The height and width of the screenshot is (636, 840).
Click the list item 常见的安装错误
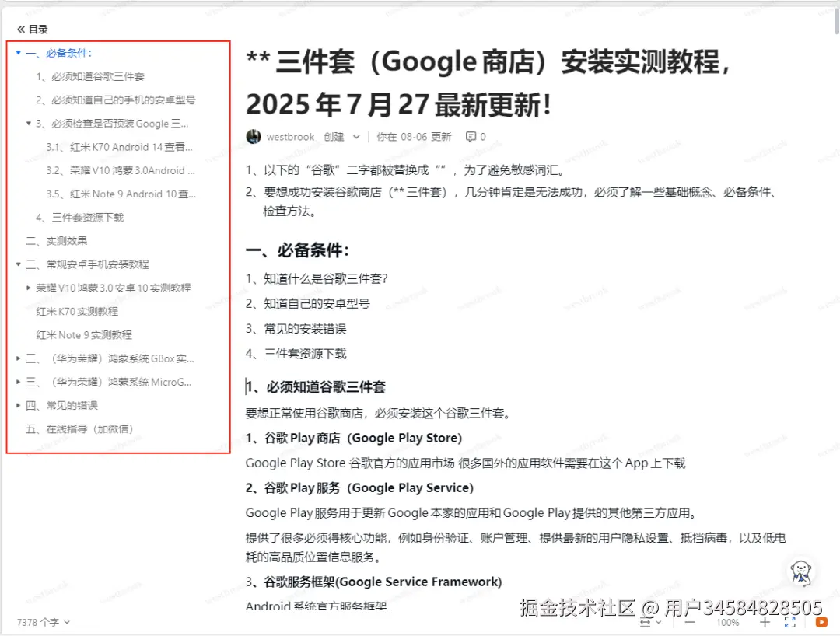pos(296,329)
